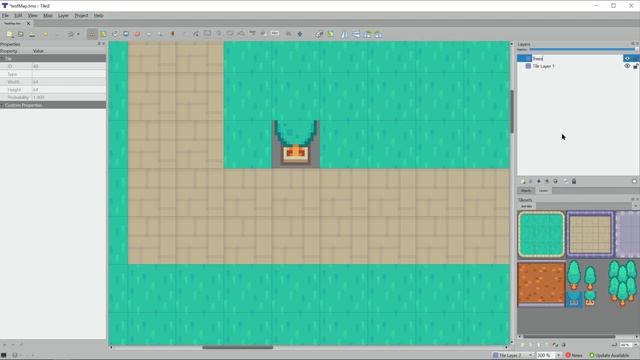
Task: Click the Save toolbar icon
Action: tap(32, 34)
